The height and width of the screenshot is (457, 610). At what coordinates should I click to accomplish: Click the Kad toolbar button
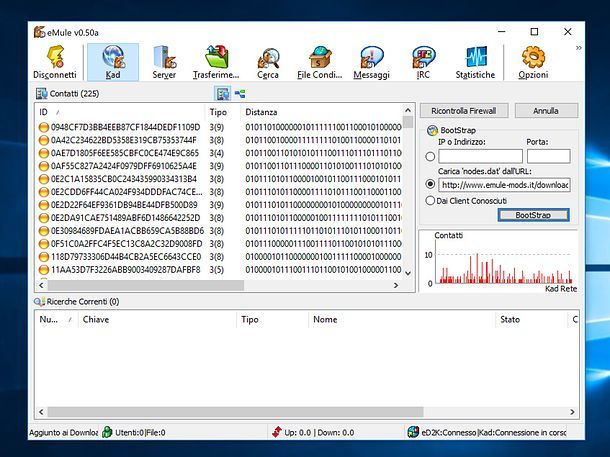(112, 62)
